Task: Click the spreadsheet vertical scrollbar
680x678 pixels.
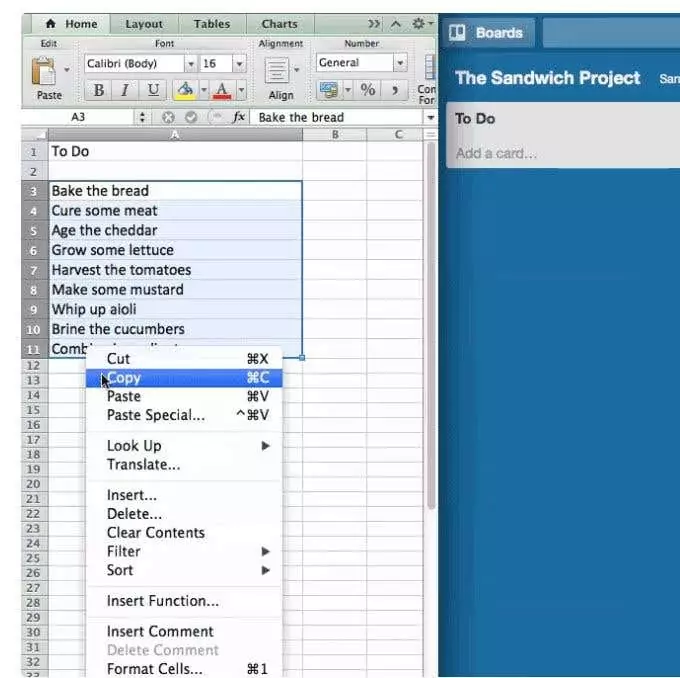Action: pyautogui.click(x=431, y=325)
